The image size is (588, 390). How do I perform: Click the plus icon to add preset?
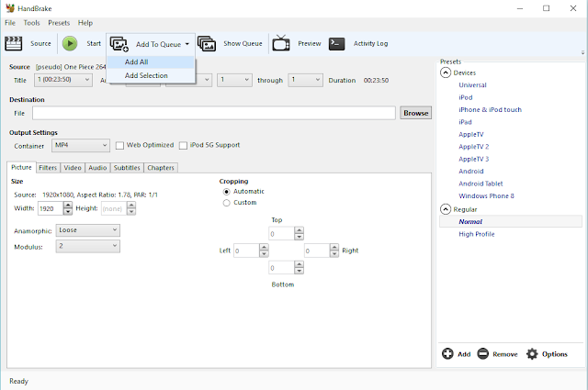tap(447, 353)
